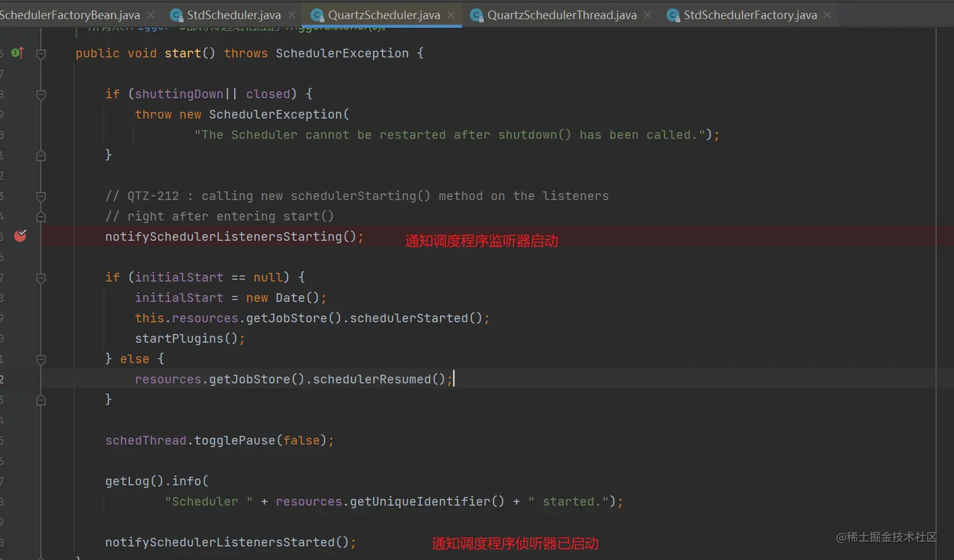The image size is (954, 560).
Task: Click the 'shuttingDown' variable in the if condition
Action: [x=179, y=94]
